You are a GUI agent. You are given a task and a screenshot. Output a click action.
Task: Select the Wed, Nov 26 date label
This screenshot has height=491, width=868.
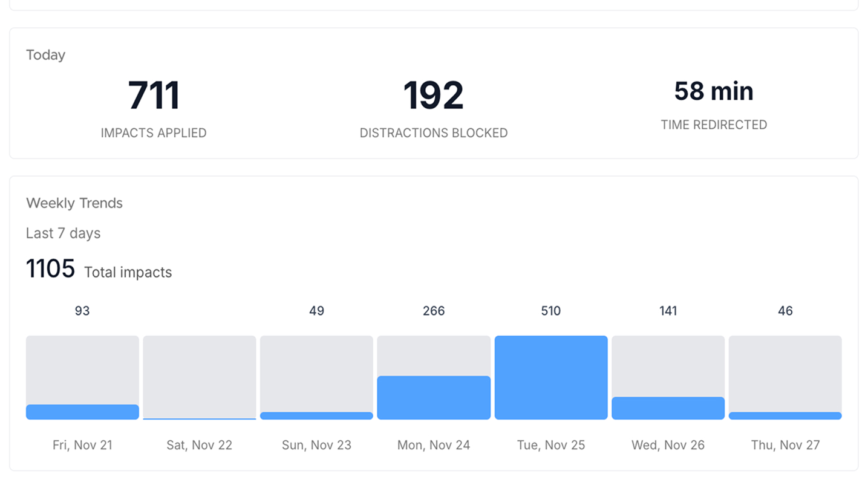pyautogui.click(x=668, y=445)
